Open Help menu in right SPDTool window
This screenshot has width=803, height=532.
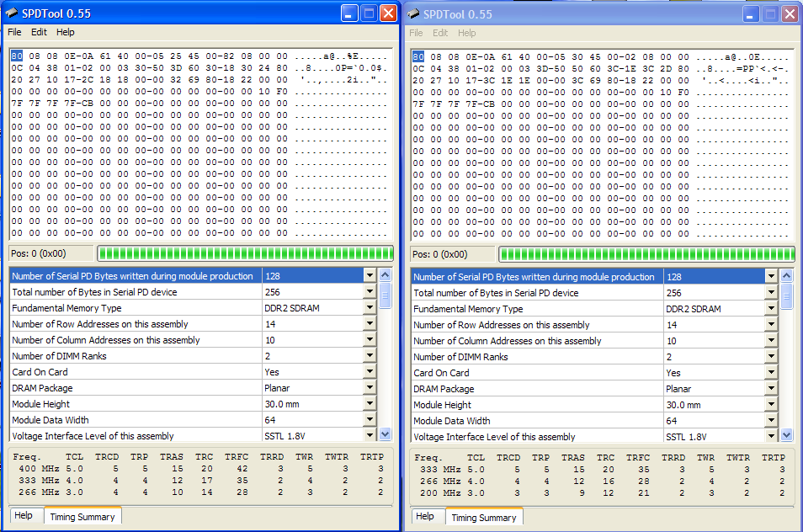coord(467,33)
